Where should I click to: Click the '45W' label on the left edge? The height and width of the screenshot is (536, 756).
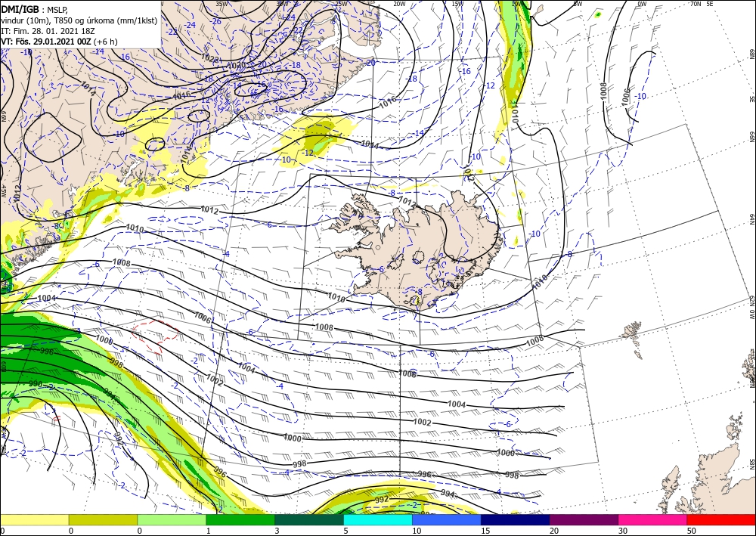tap(3, 191)
